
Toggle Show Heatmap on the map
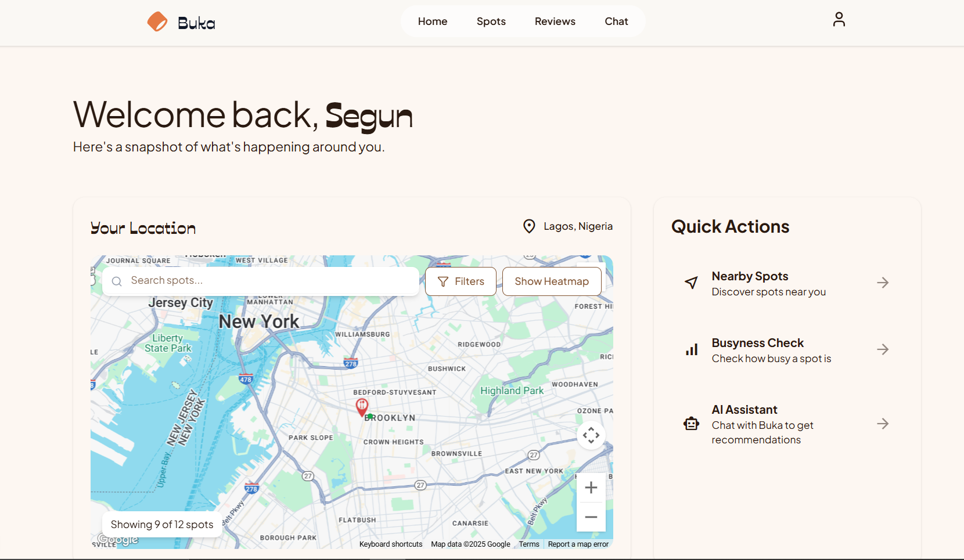pyautogui.click(x=552, y=281)
